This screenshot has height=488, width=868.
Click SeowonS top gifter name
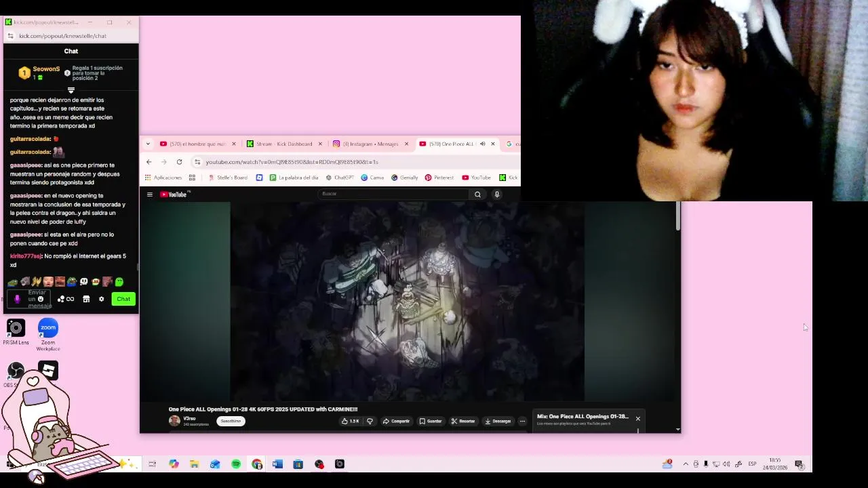[x=46, y=69]
